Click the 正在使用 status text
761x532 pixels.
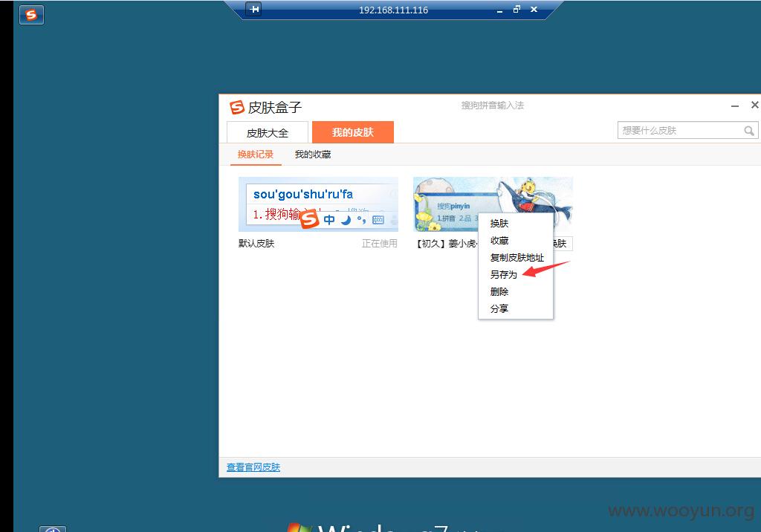coord(380,243)
